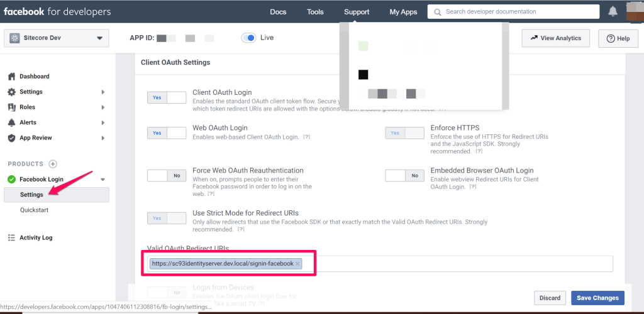Click the Dashboard home icon

click(11, 77)
